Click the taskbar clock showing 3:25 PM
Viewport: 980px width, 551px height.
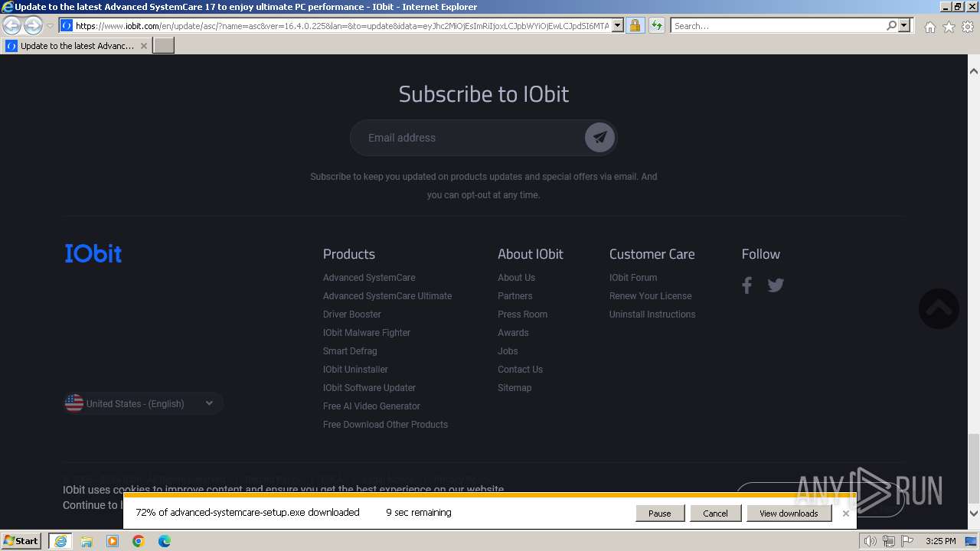pyautogui.click(x=940, y=541)
